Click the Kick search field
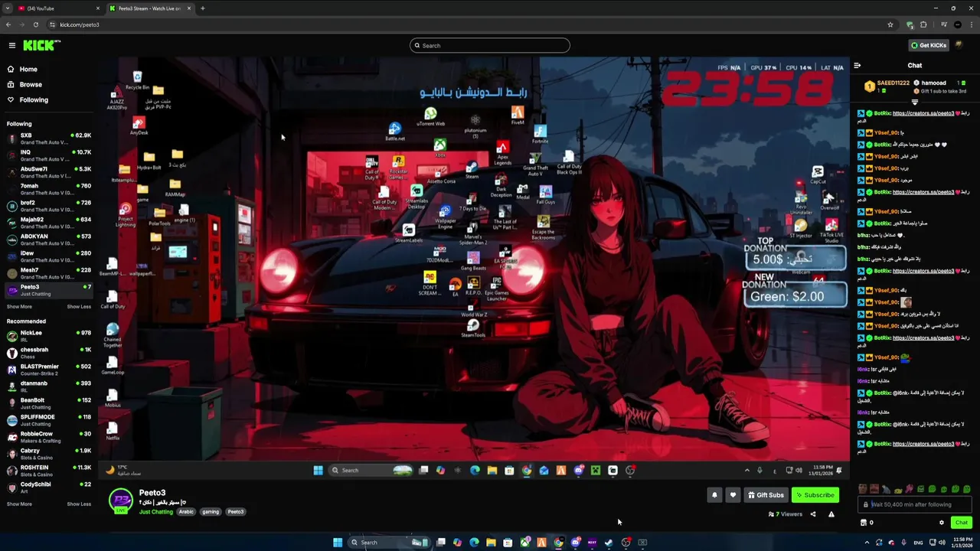Image resolution: width=980 pixels, height=551 pixels. 490,45
